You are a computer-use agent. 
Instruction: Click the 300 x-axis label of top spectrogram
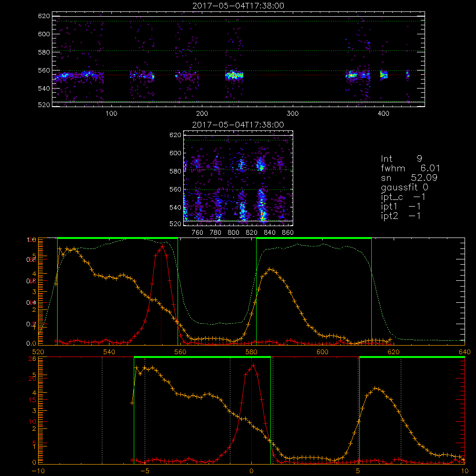click(x=293, y=114)
